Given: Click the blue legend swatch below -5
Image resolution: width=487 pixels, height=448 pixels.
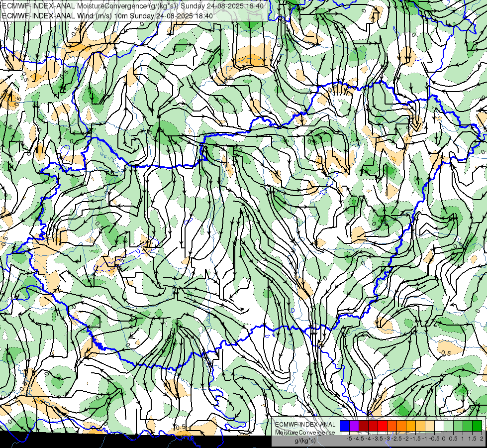Looking at the screenshot, I should tap(345, 426).
